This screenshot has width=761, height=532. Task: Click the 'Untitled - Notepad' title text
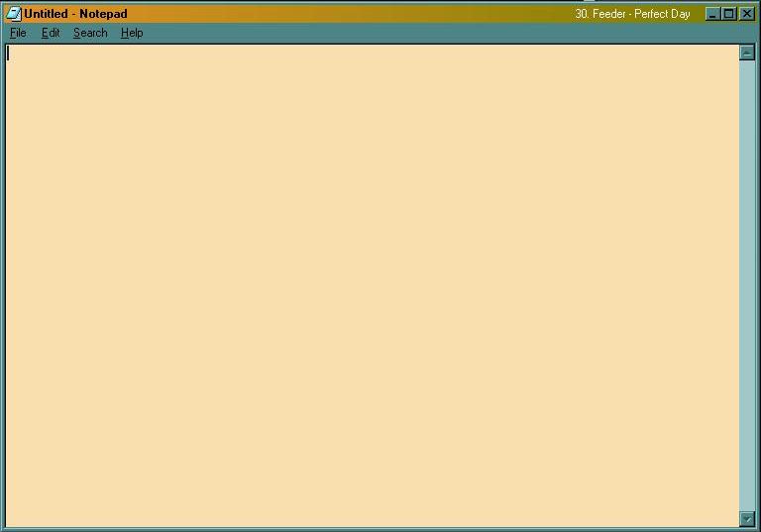[75, 14]
